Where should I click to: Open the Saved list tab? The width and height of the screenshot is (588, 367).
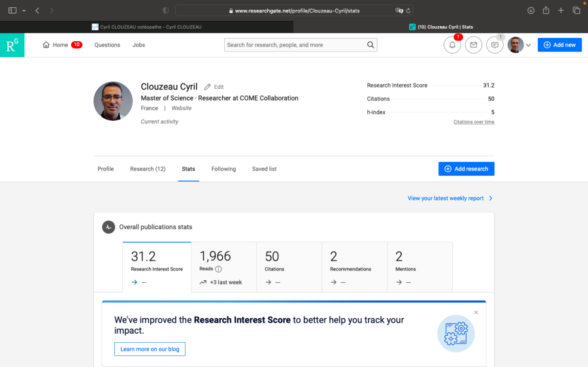click(x=264, y=169)
